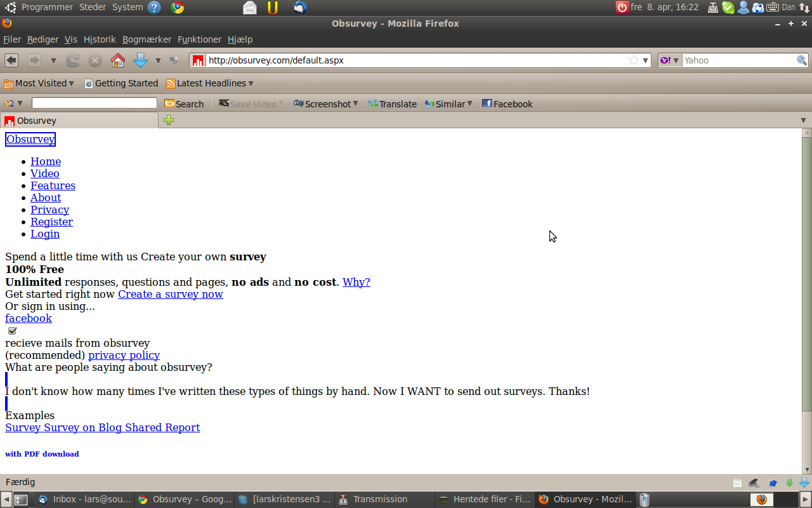Viewport: 812px width, 508px height.
Task: Open a new tab with the plus icon
Action: 169,120
